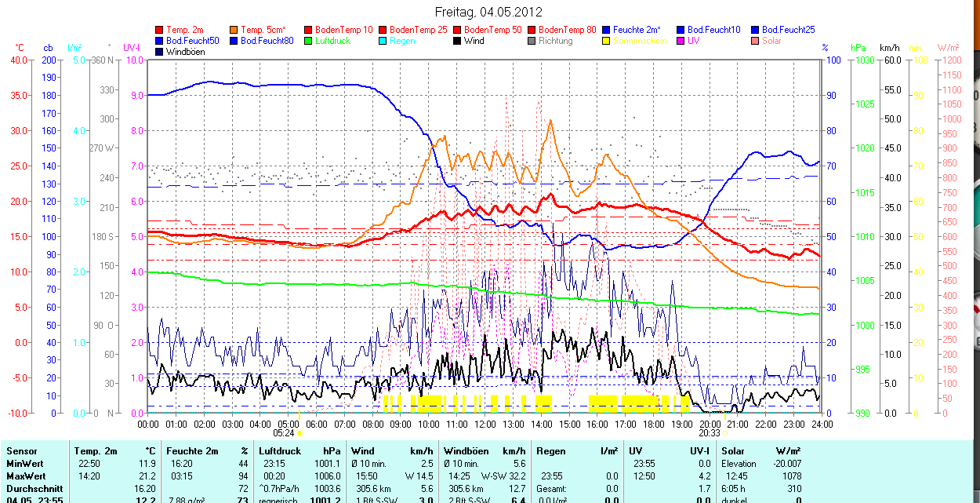Click the minimum temperature value 11.9

point(147,464)
